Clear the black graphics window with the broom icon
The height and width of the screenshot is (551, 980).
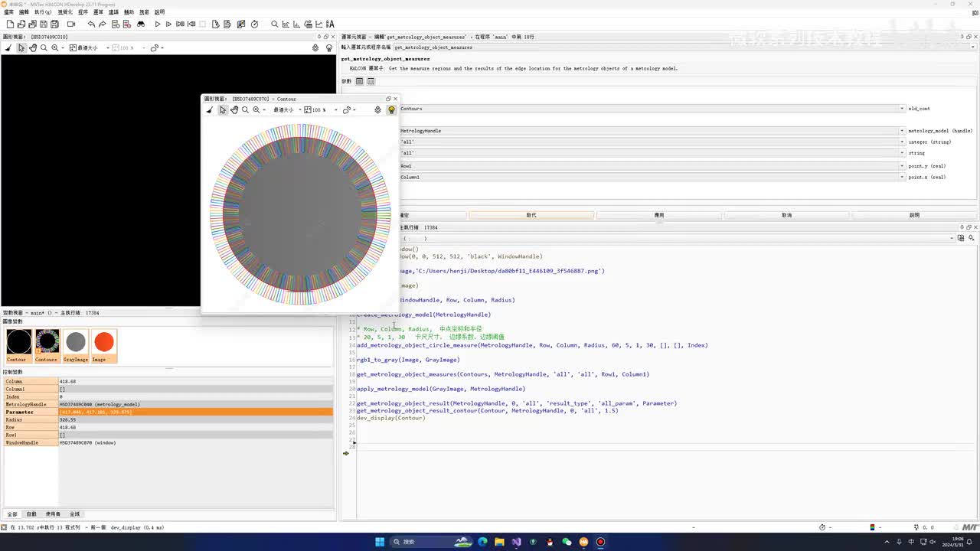tap(8, 47)
